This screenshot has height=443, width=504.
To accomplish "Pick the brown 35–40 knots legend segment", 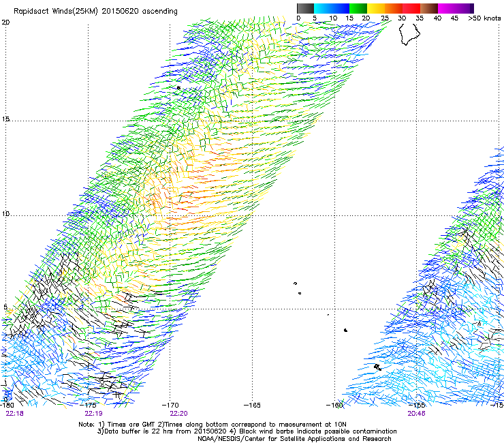I will [429, 8].
